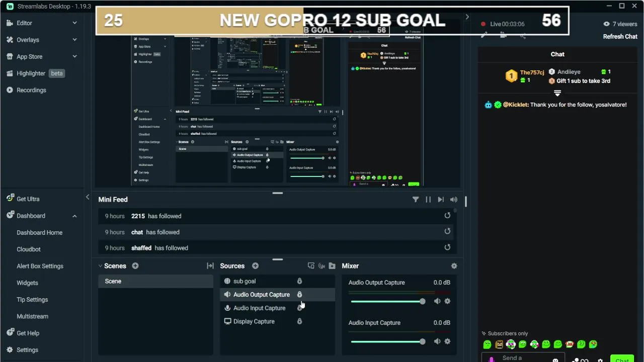Toggle lock on Display Capture source
The width and height of the screenshot is (644, 362).
click(x=299, y=321)
